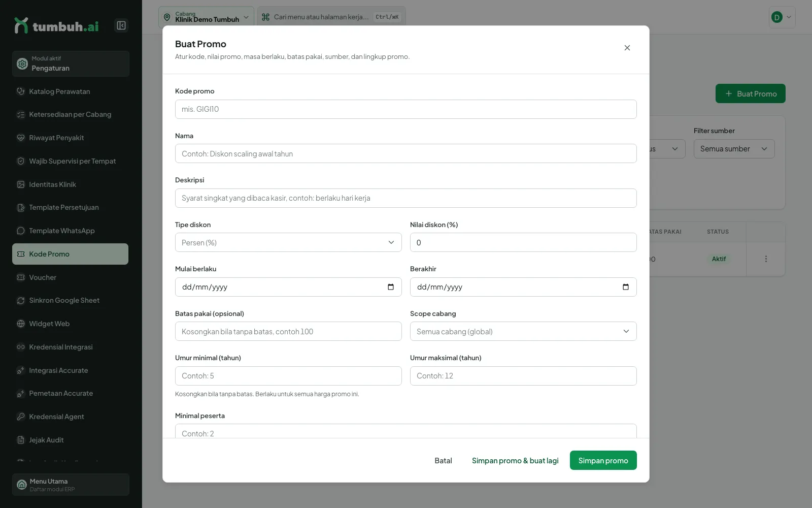The height and width of the screenshot is (508, 812).
Task: Click the Kredensial Agent key icon
Action: pyautogui.click(x=21, y=417)
